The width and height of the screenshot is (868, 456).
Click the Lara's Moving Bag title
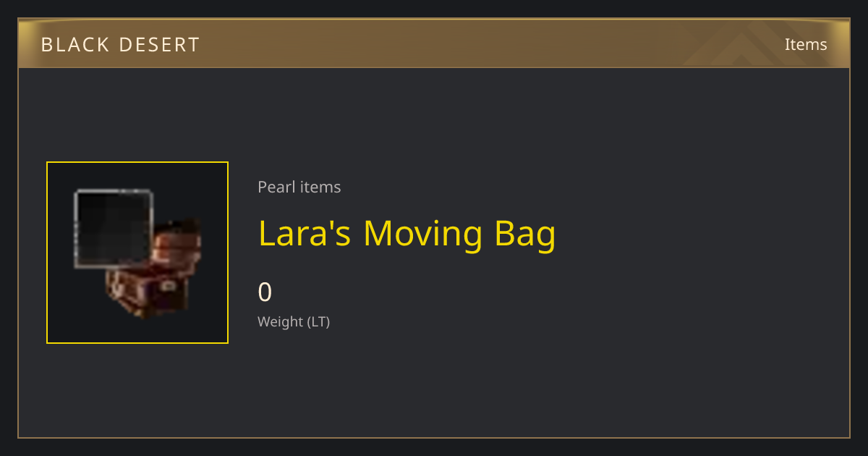(407, 234)
